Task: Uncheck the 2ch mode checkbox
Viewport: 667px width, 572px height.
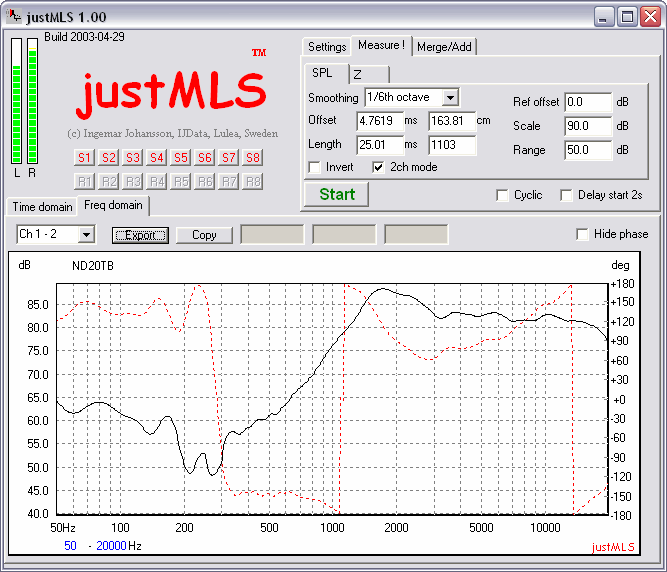Action: point(378,167)
